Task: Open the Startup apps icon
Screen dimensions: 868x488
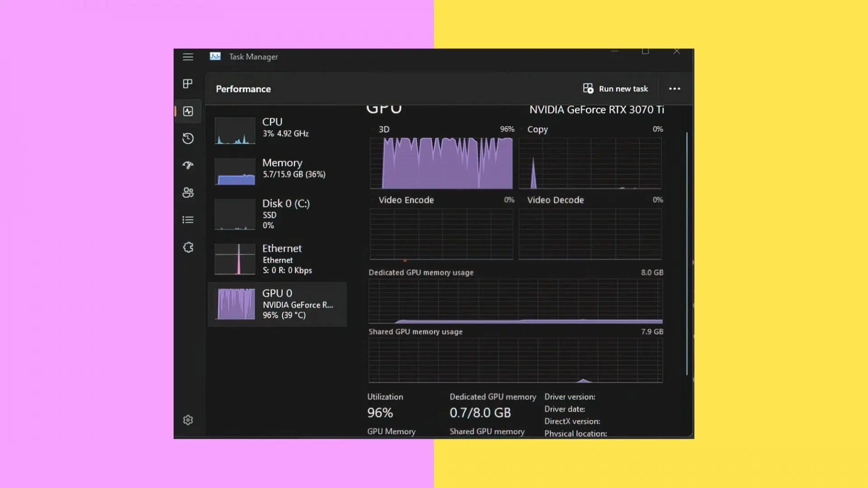Action: [x=188, y=165]
